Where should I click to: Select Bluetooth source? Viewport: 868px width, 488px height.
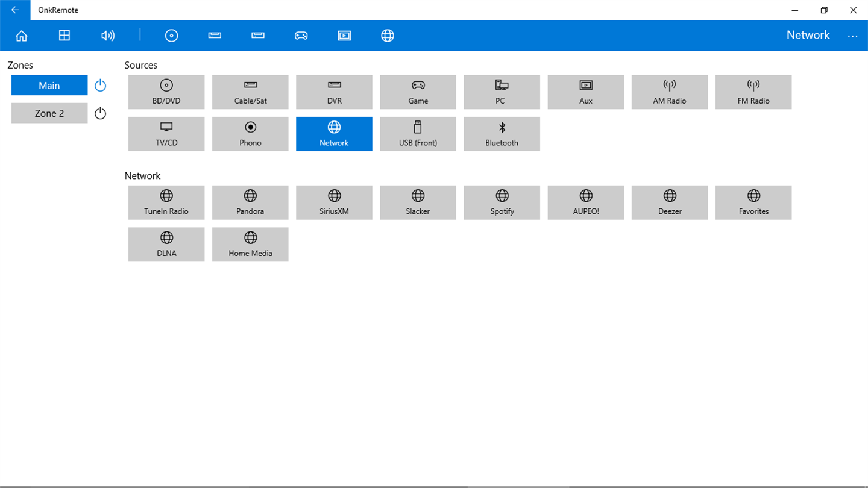(502, 134)
